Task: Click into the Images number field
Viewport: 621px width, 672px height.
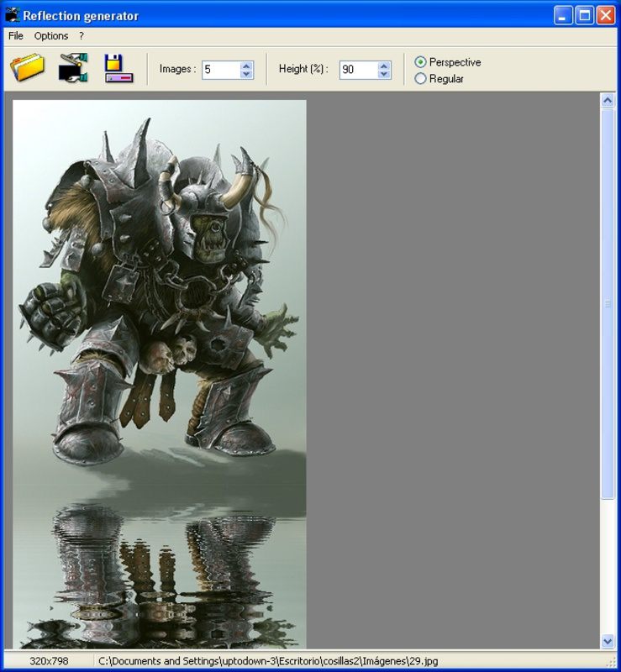Action: coord(221,70)
